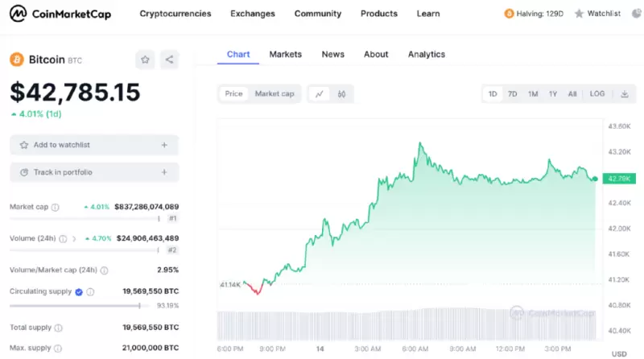Select the Market cap toggle option
Image resolution: width=644 pixels, height=359 pixels.
[x=275, y=94]
